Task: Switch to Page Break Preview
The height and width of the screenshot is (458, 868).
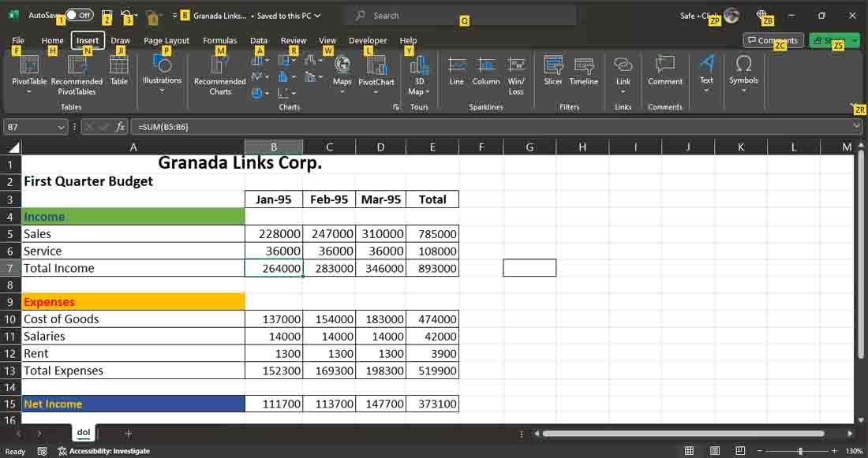Action: tap(740, 451)
